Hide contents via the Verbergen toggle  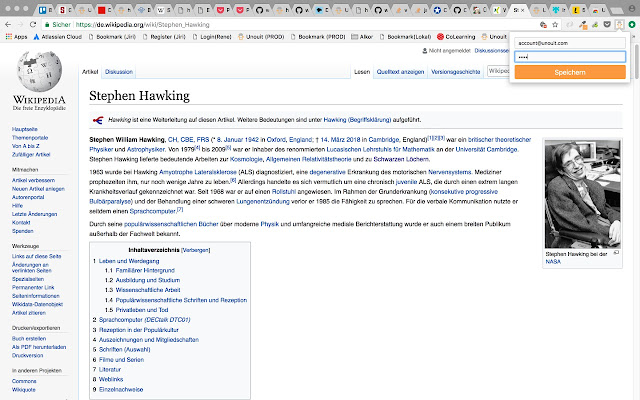(x=196, y=250)
